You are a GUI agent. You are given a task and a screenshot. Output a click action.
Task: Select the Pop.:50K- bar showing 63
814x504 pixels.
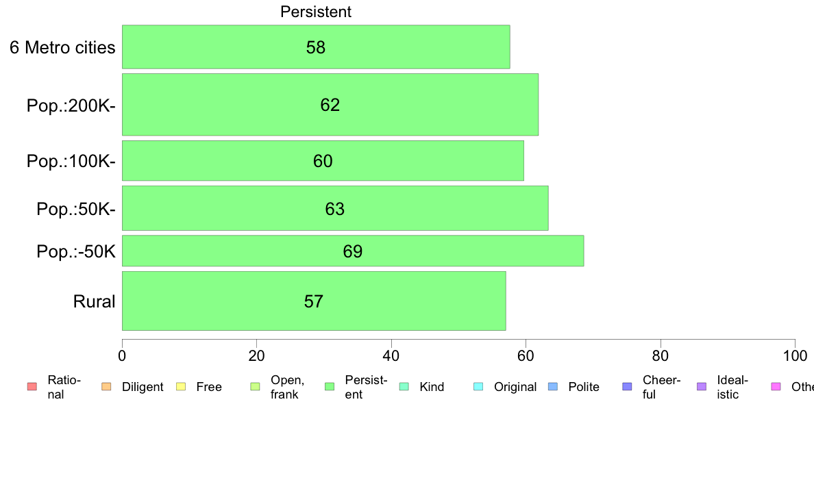click(335, 208)
